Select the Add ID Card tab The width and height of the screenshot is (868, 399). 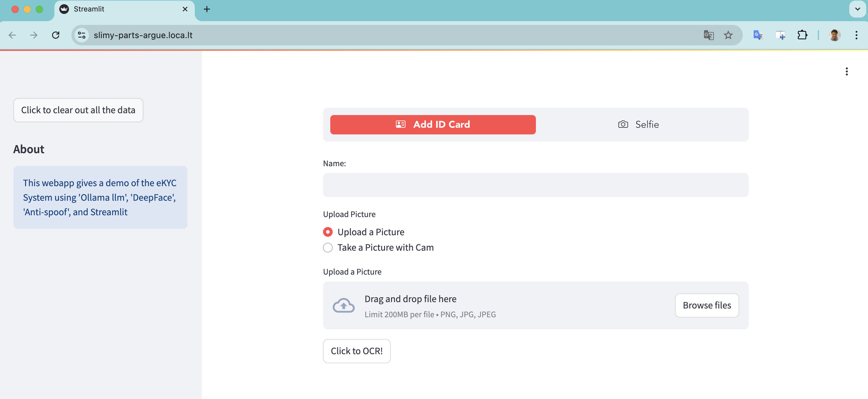[x=433, y=124]
